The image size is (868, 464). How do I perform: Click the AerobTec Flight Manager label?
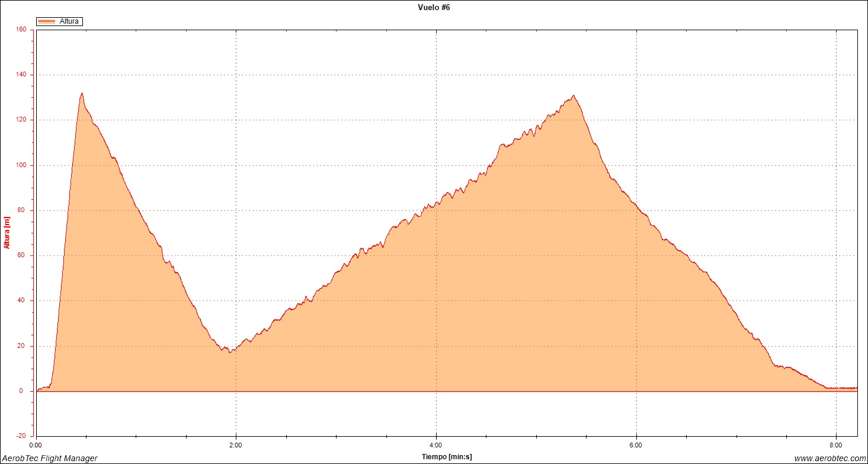pyautogui.click(x=50, y=458)
